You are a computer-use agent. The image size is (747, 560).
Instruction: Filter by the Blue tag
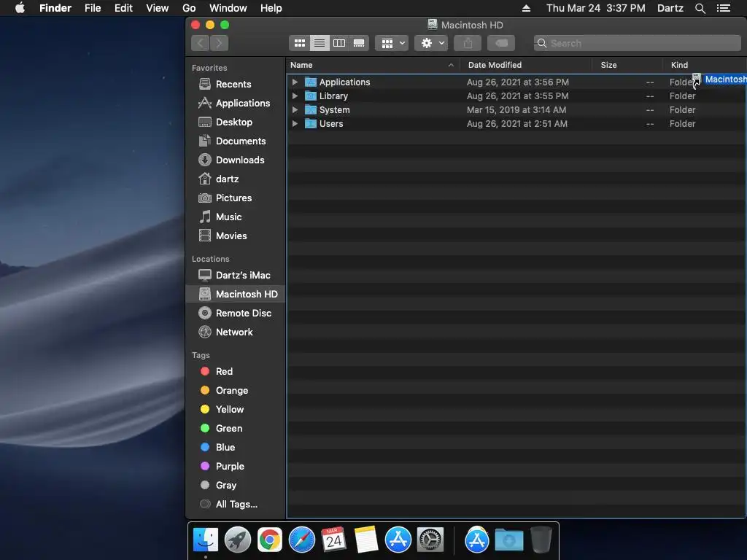(236, 447)
